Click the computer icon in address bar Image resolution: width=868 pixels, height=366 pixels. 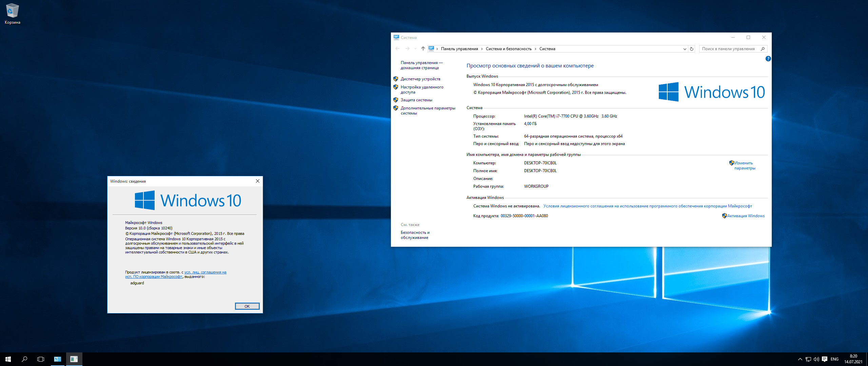click(x=431, y=48)
